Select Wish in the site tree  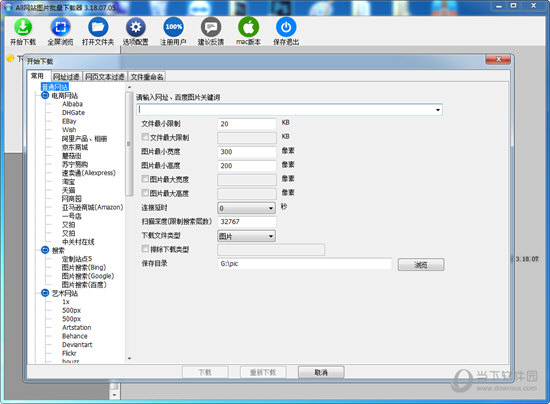(x=69, y=130)
